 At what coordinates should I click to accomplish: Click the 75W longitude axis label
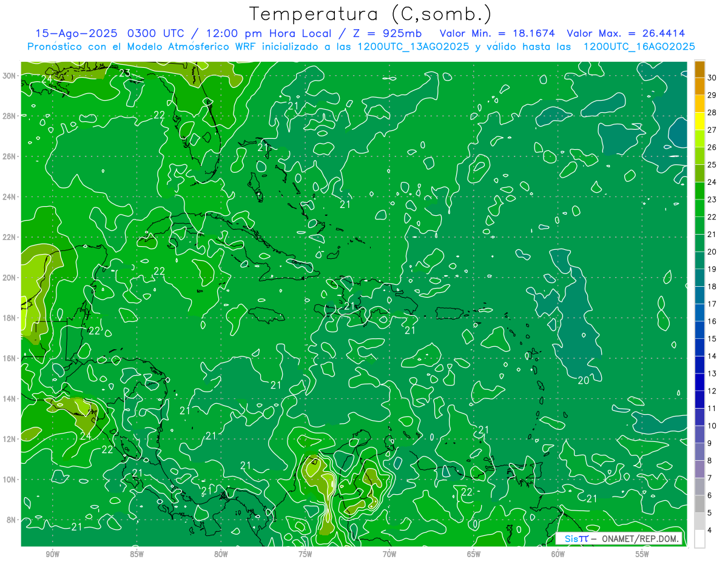click(305, 555)
